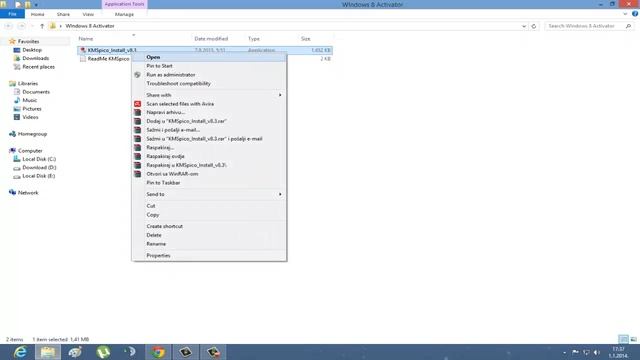Click search magnifier icon in search box

pos(628,26)
